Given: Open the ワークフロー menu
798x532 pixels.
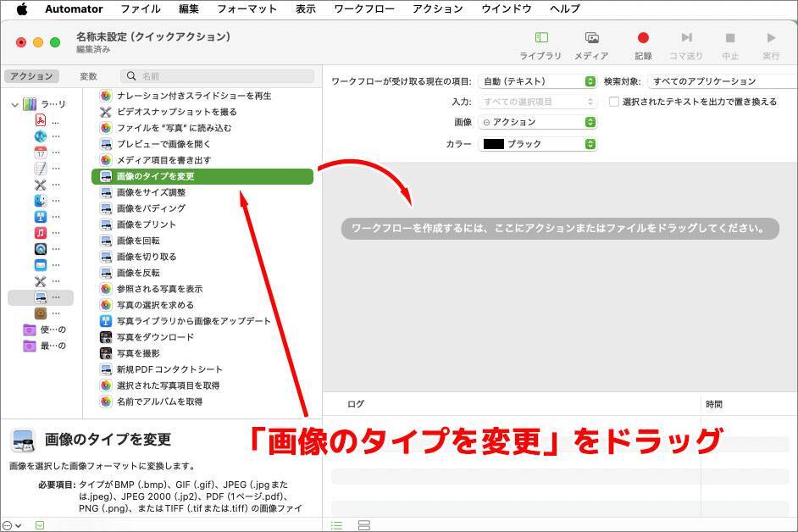Looking at the screenshot, I should tap(364, 9).
